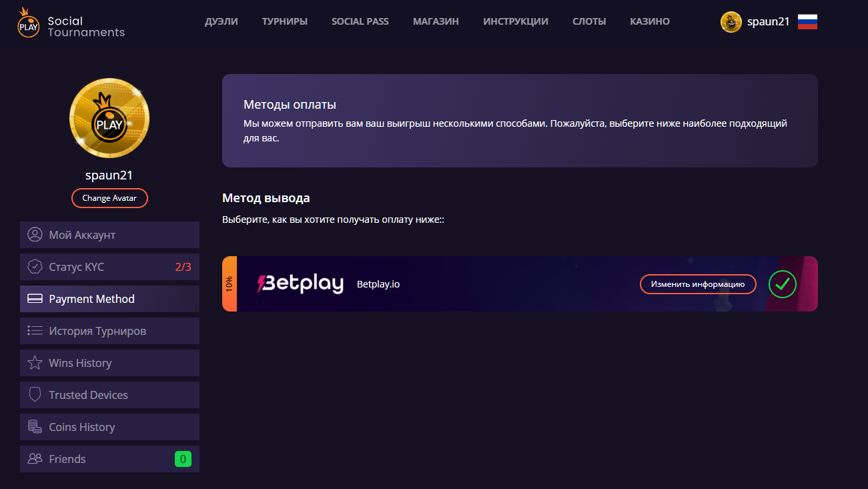Open the Магазин section
The image size is (868, 489).
(x=436, y=21)
